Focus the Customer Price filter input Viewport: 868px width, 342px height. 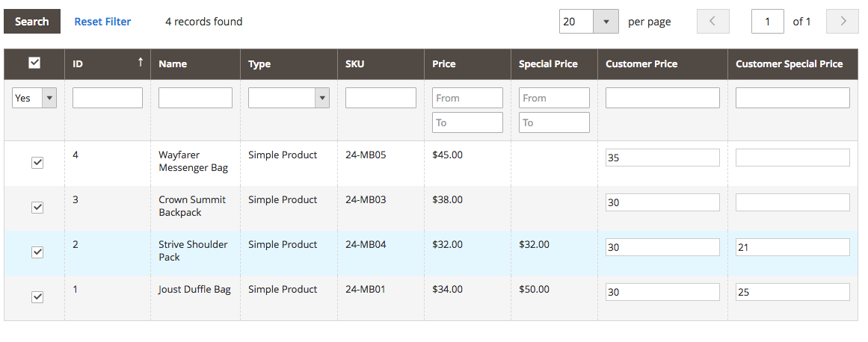point(662,98)
